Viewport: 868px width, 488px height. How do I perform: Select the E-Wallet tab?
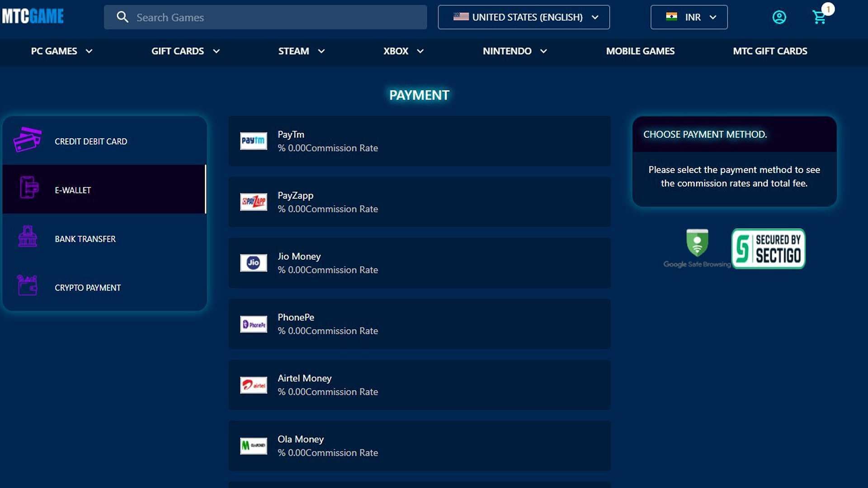(x=104, y=189)
